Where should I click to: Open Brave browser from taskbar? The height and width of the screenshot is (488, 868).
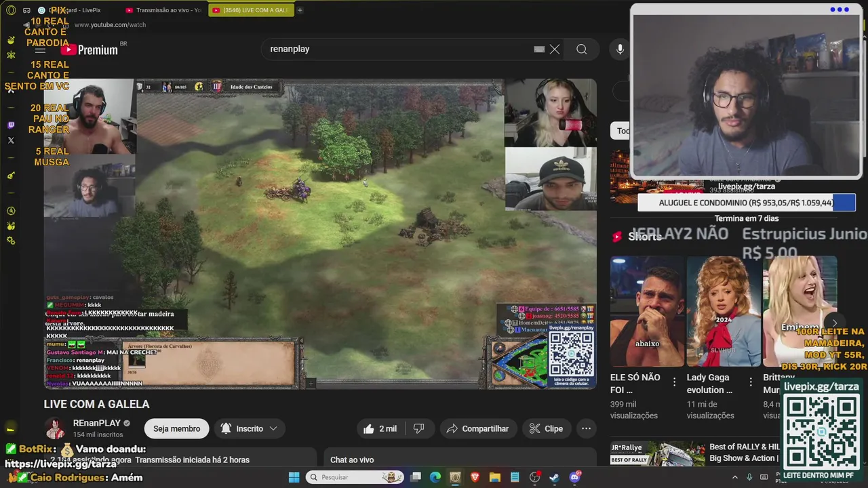point(475,477)
